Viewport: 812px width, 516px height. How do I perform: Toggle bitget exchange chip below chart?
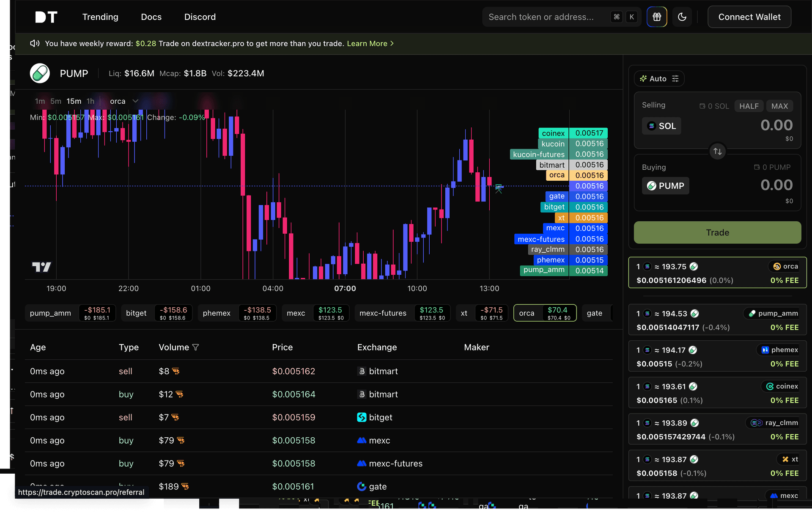(156, 313)
